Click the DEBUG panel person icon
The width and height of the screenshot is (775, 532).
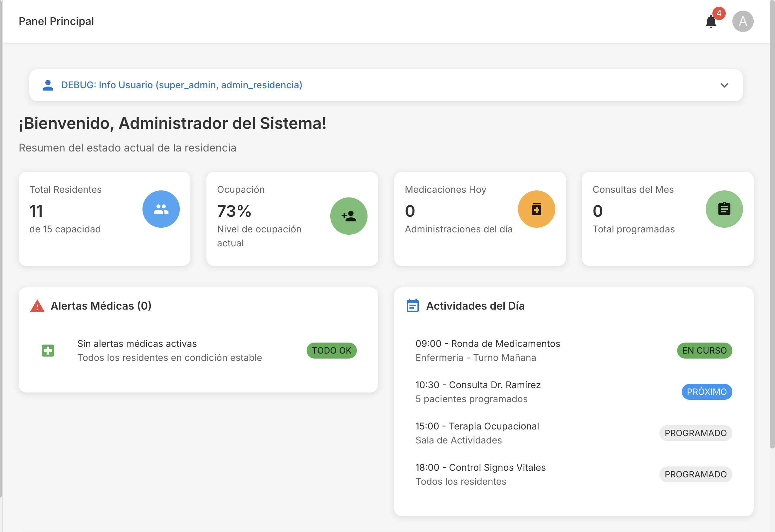48,85
